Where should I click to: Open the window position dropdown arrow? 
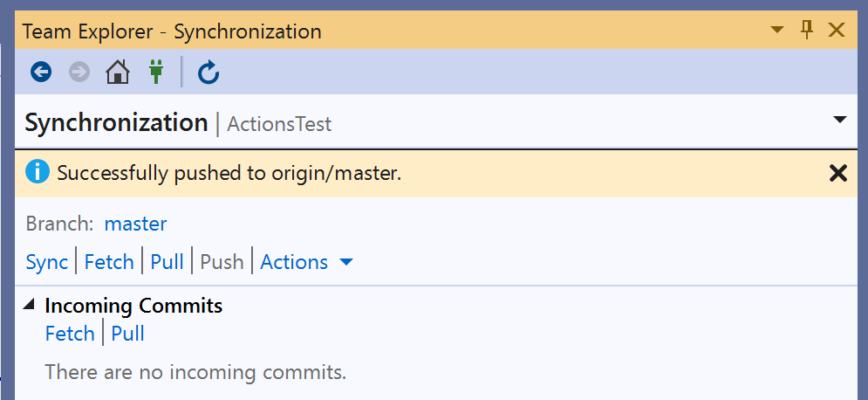(777, 30)
